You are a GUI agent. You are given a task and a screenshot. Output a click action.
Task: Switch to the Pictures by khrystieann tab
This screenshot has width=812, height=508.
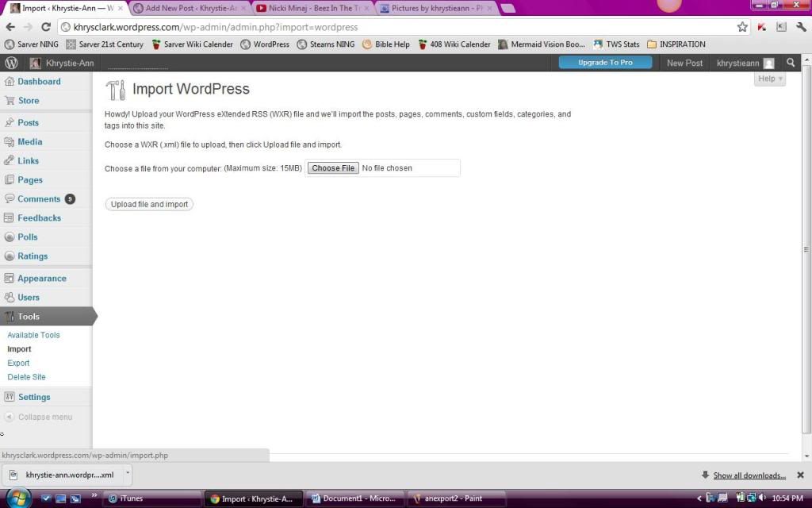pyautogui.click(x=435, y=8)
